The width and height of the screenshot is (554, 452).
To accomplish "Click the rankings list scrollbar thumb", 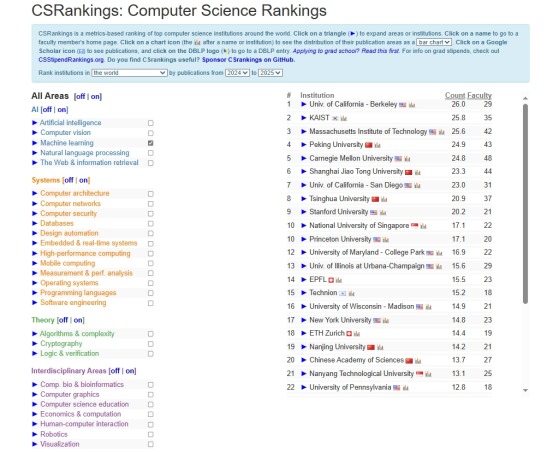I will pos(525,204).
